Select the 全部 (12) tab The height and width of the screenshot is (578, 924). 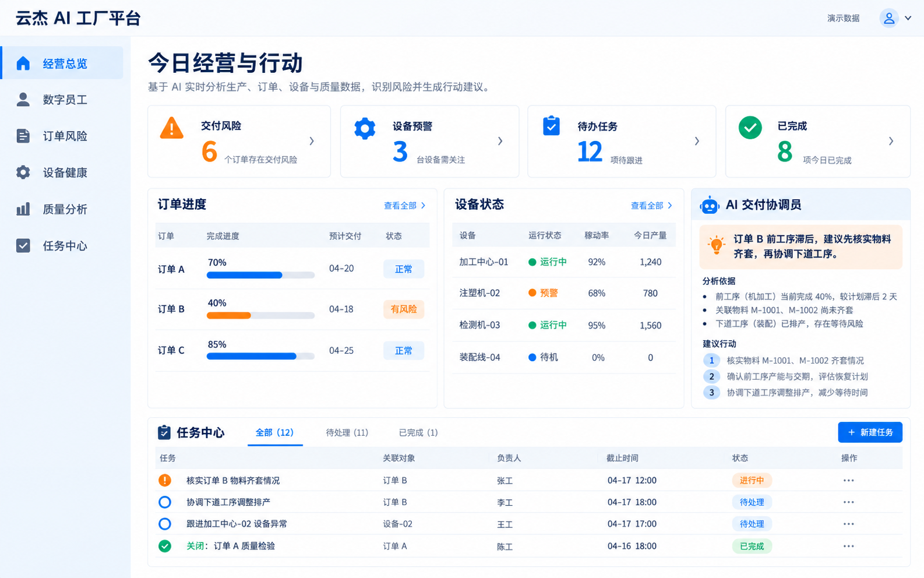tap(274, 432)
